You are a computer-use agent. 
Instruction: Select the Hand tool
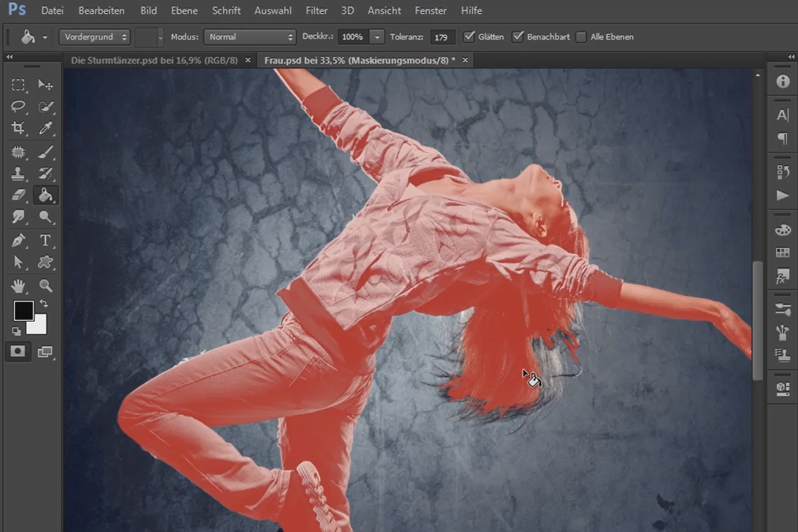pos(18,285)
